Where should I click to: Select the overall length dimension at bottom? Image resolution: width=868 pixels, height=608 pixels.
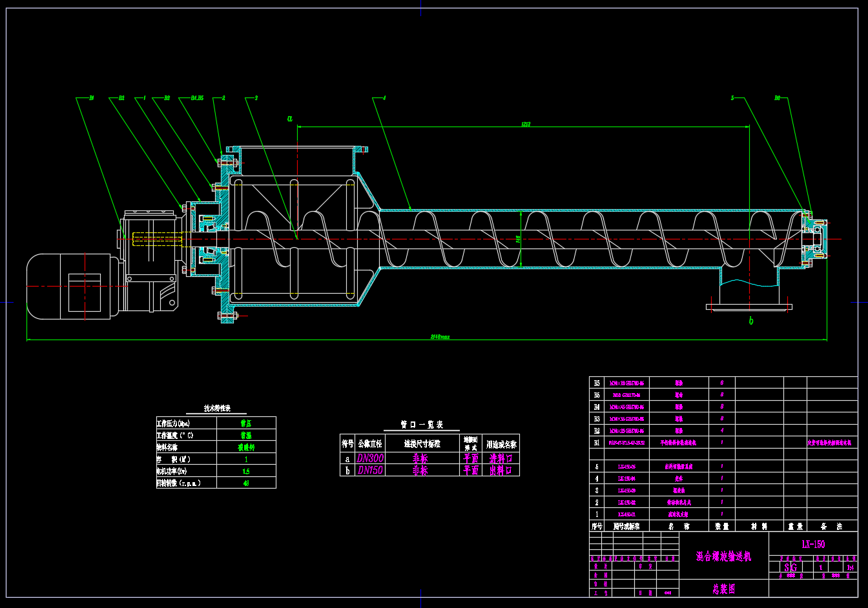click(440, 337)
